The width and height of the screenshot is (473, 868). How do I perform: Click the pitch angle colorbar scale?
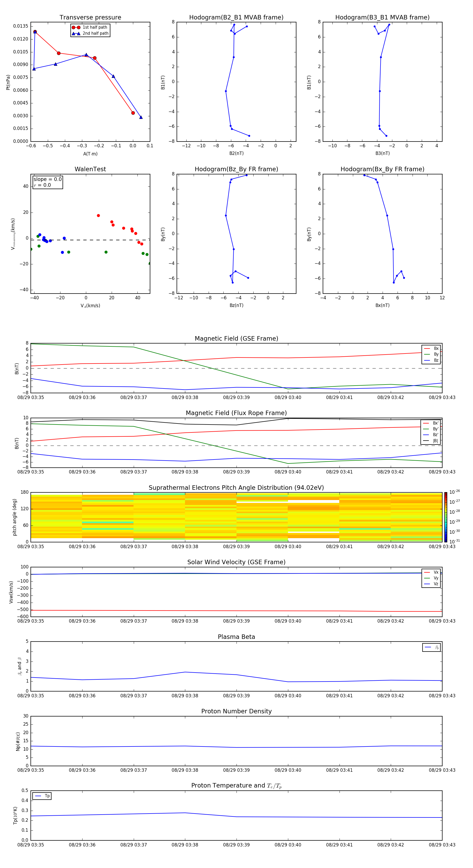point(446,517)
